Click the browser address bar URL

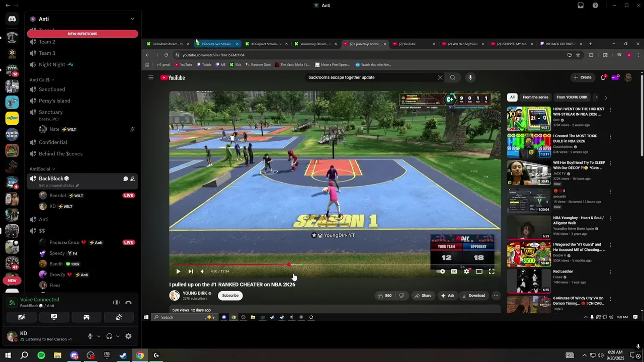pos(213,55)
